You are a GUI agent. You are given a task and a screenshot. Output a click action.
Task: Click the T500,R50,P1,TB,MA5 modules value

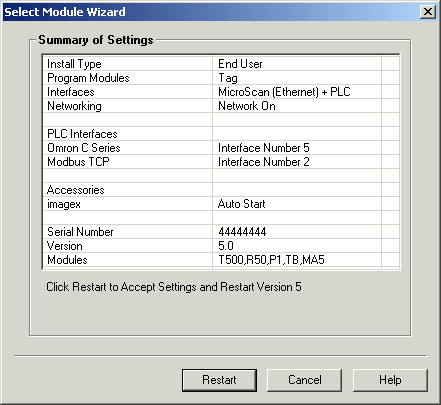point(271,260)
